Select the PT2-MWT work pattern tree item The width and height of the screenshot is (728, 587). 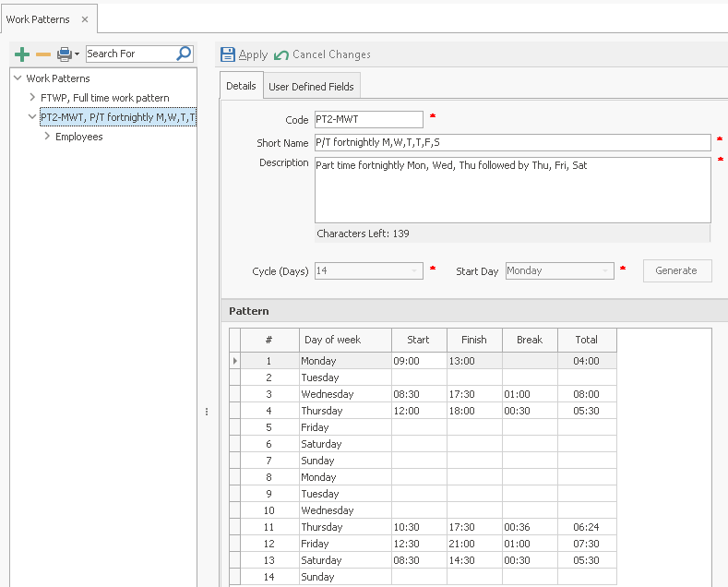coord(118,117)
